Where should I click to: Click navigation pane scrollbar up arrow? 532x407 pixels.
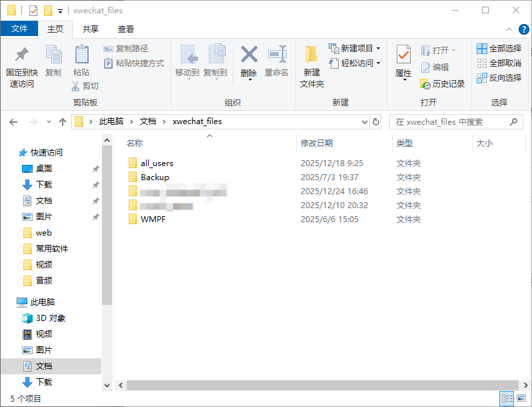pyautogui.click(x=107, y=140)
